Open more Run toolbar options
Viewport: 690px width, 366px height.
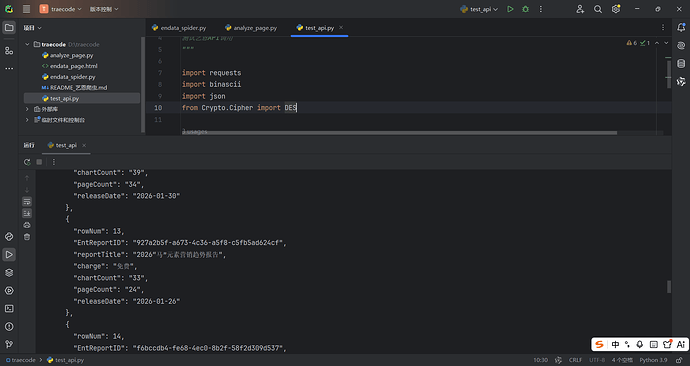(54, 162)
